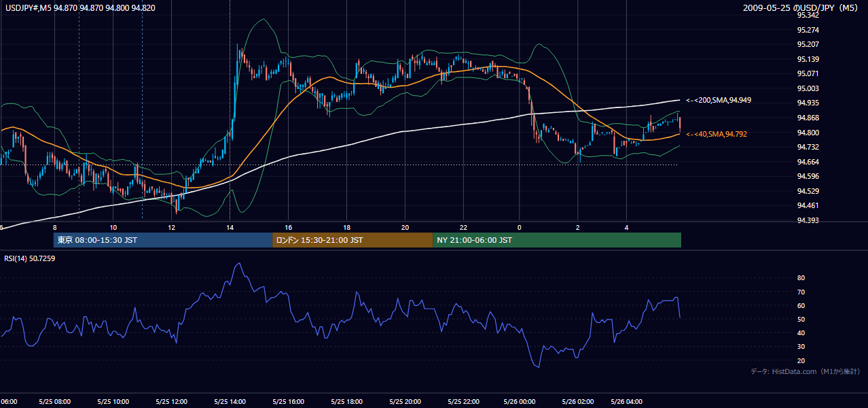Viewport: 868px width, 408px height.
Task: Click price axis label 95.207
Action: tap(808, 44)
